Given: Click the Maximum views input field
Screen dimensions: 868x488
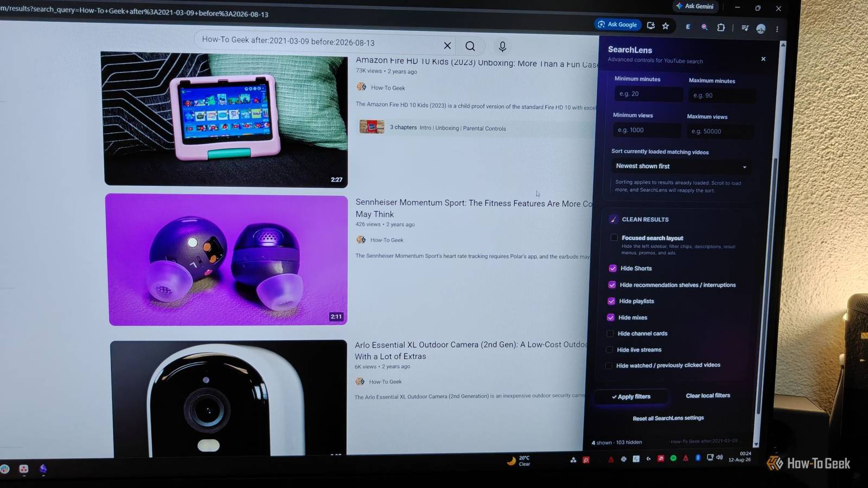Looking at the screenshot, I should tap(720, 131).
